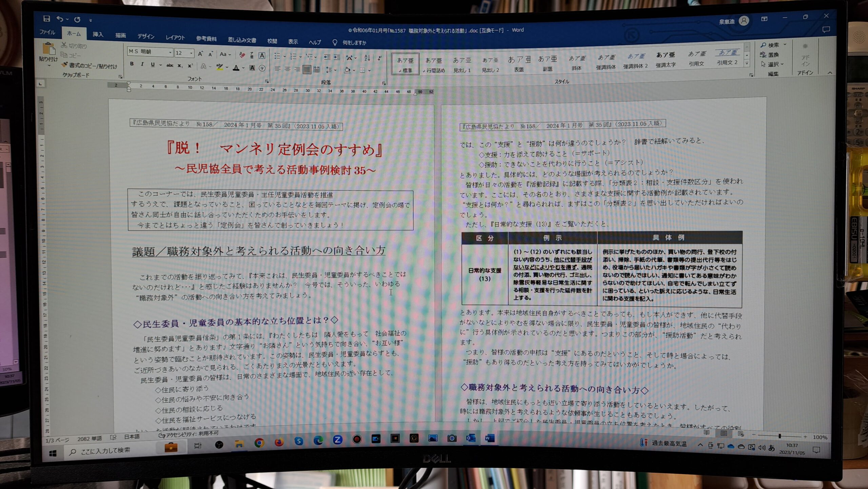Open the font color dropdown arrow
Image resolution: width=868 pixels, height=489 pixels.
tap(243, 68)
